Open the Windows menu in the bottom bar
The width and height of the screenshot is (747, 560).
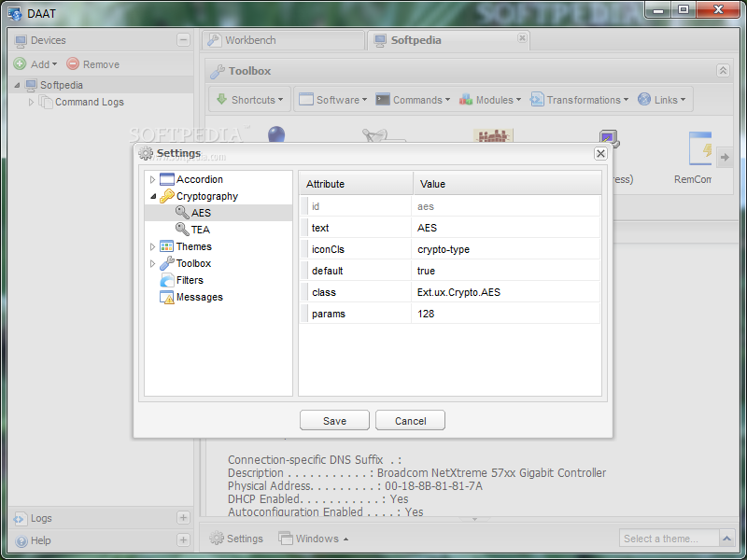(x=314, y=539)
